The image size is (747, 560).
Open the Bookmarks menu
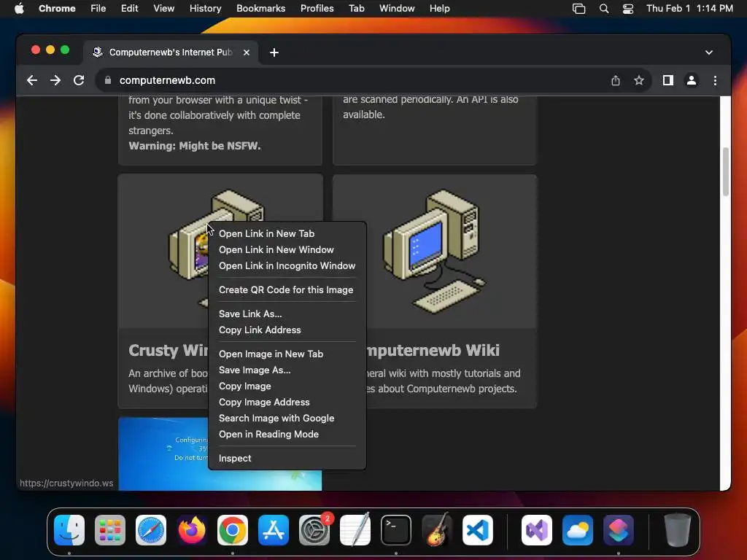(260, 9)
